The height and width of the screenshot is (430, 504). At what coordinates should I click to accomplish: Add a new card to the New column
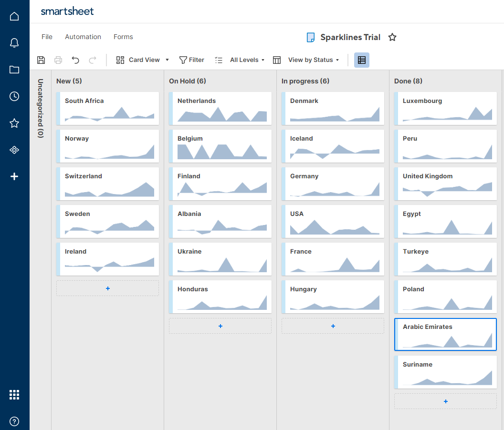point(107,288)
